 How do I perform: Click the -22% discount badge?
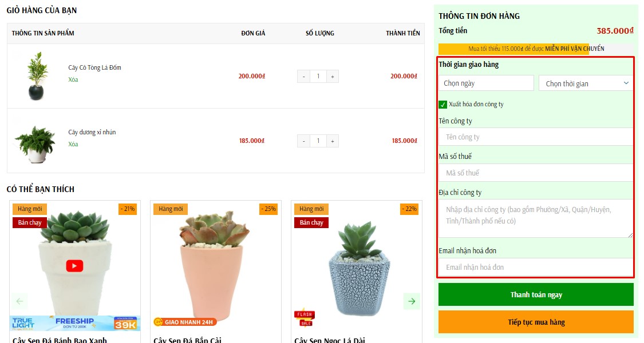coord(409,209)
